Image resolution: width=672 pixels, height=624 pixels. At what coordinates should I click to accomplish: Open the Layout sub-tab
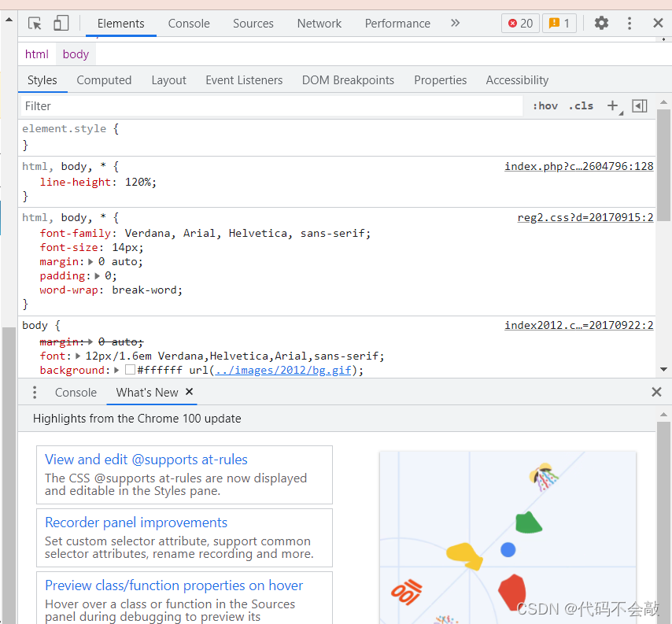click(x=168, y=80)
